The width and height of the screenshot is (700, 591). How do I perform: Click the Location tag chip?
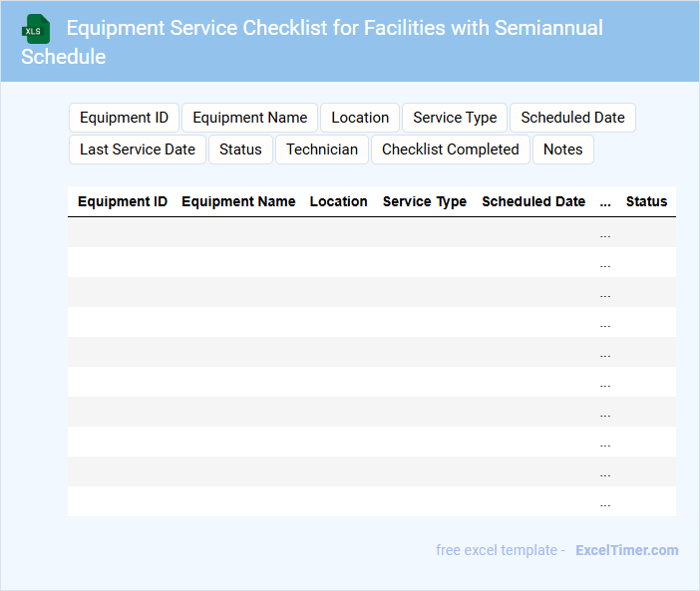tap(360, 118)
